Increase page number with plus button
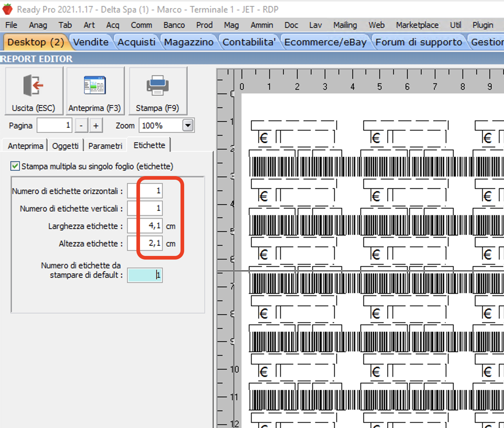The width and height of the screenshot is (504, 428). 96,126
